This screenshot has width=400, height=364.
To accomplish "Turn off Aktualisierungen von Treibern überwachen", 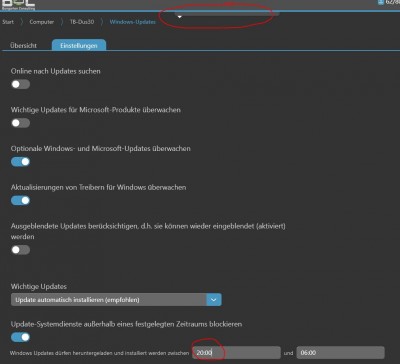I will tap(21, 200).
